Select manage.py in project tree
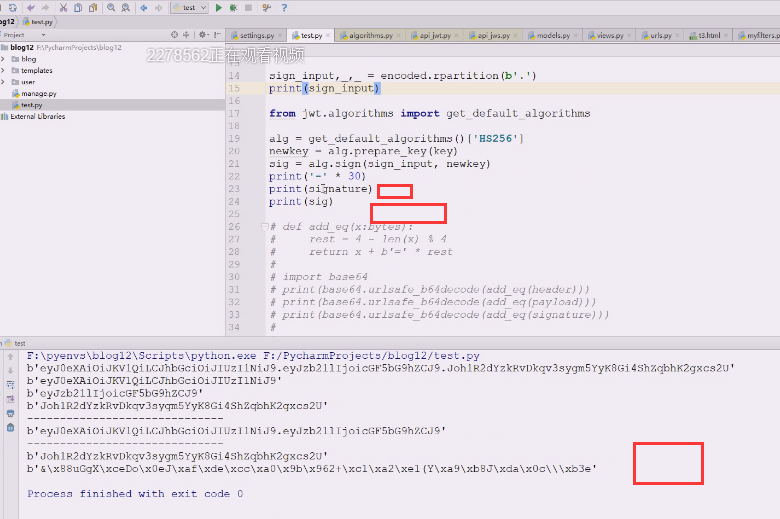The width and height of the screenshot is (780, 519). point(34,94)
